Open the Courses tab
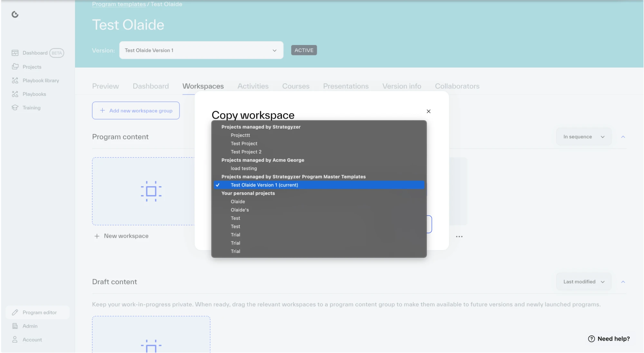The width and height of the screenshot is (644, 353). [296, 86]
